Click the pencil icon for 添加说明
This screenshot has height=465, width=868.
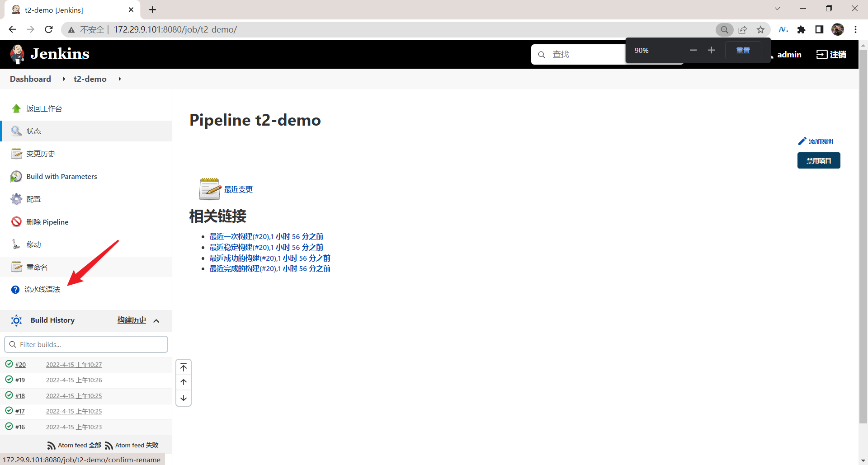tap(802, 141)
